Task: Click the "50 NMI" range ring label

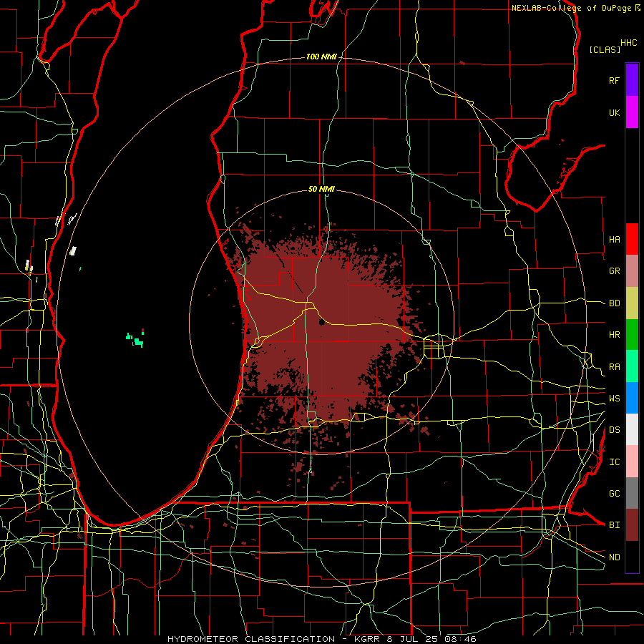Action: 321,189
